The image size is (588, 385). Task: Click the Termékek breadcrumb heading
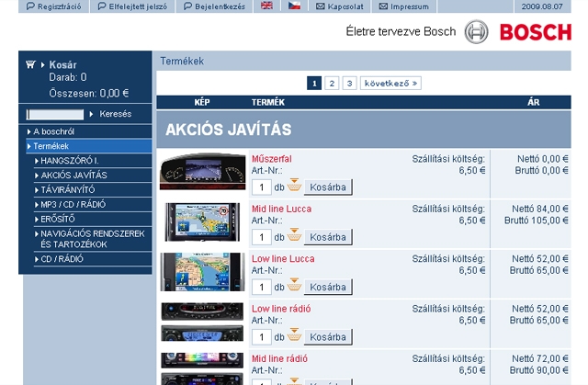[x=182, y=62]
